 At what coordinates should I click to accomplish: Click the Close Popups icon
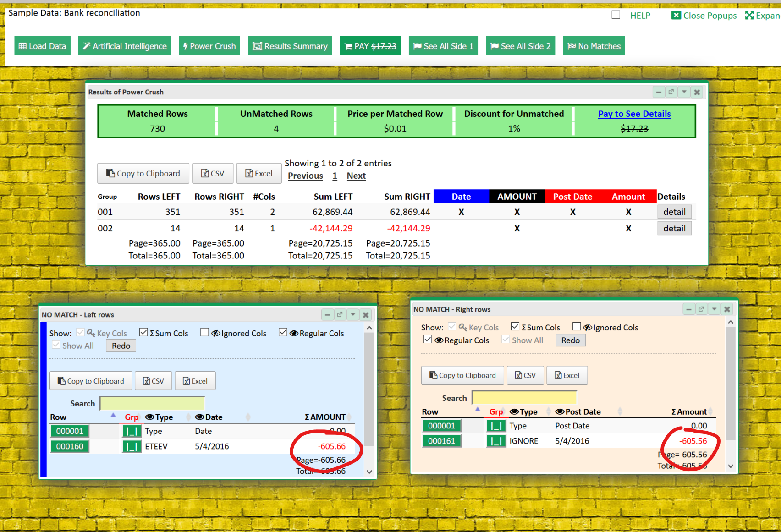pos(676,15)
